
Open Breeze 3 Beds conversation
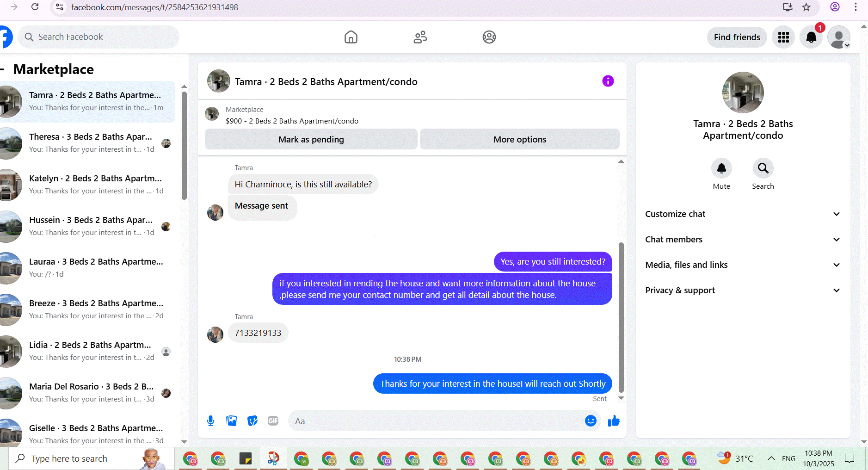click(x=87, y=309)
